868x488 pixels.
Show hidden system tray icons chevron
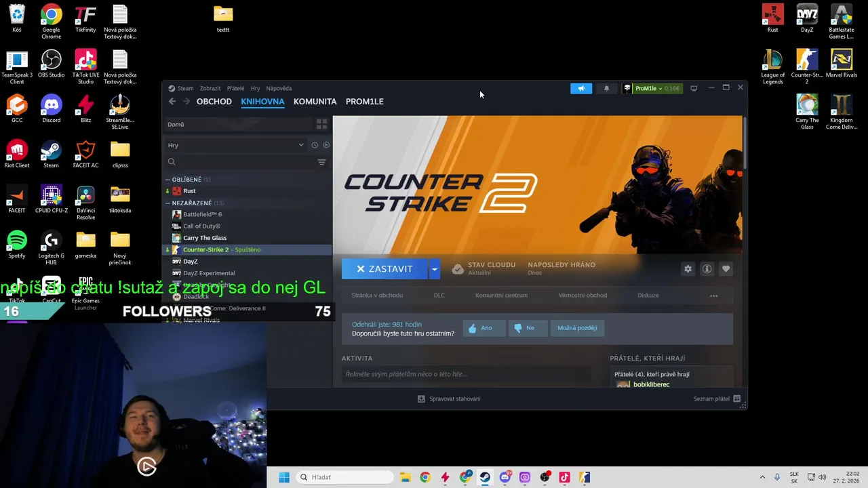click(762, 477)
